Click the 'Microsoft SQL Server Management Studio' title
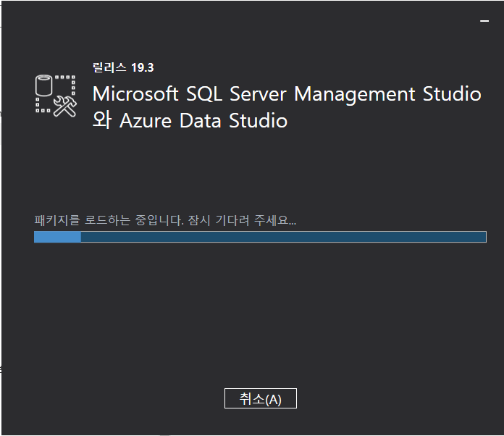The width and height of the screenshot is (504, 436). 287,94
